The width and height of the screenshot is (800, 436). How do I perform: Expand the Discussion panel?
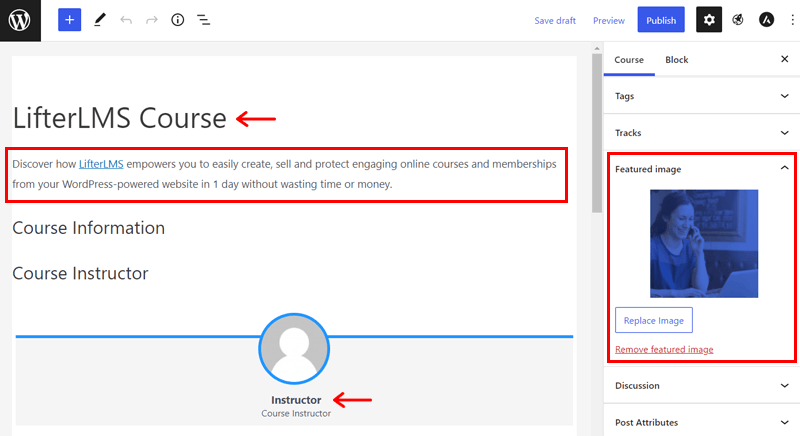[x=702, y=386]
